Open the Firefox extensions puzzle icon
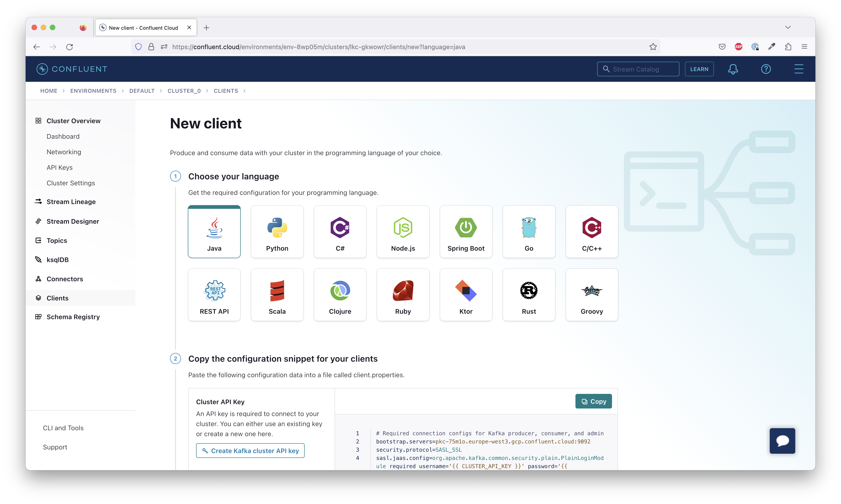Screen dimensions: 841x504 click(x=788, y=47)
